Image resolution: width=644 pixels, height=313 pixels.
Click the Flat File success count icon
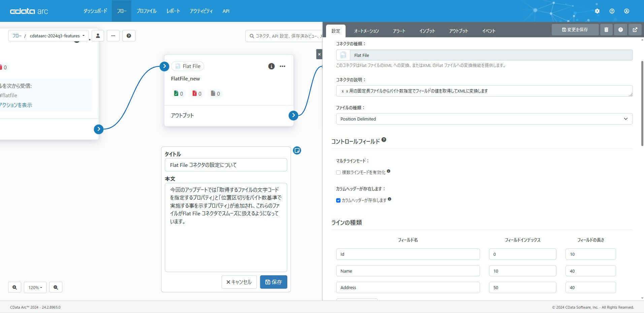pos(176,93)
